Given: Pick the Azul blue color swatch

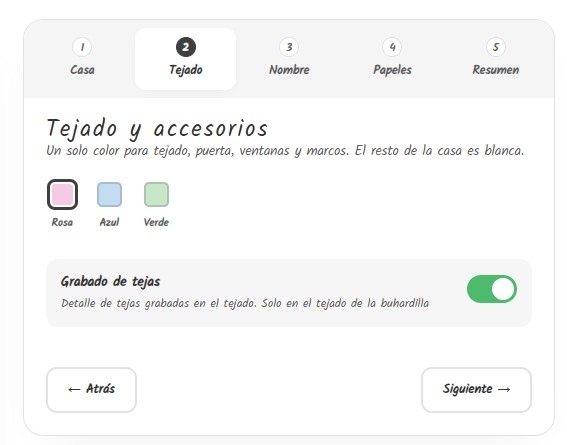Looking at the screenshot, I should pyautogui.click(x=109, y=194).
